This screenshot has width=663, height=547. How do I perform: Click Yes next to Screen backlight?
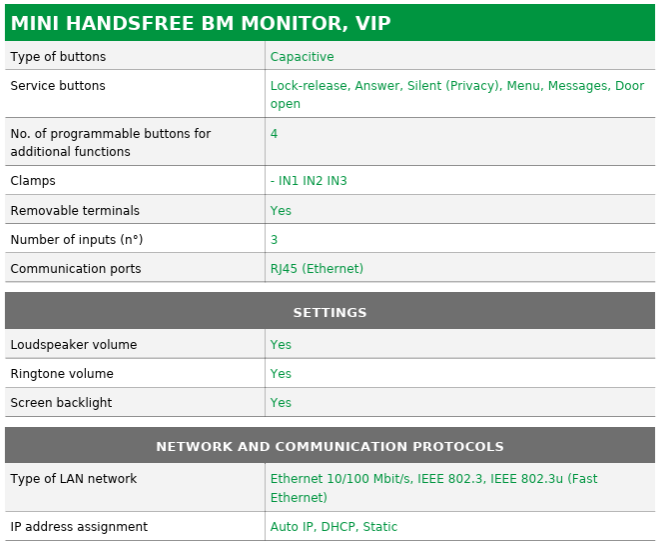coord(281,402)
